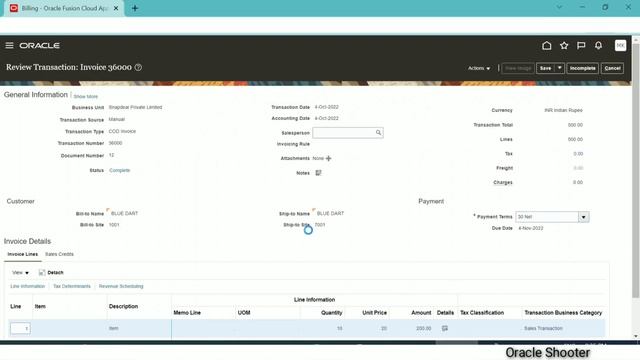Screen dimensions: 640x360
Task: Click the Currency INR Indian Rupee value
Action: click(x=563, y=110)
